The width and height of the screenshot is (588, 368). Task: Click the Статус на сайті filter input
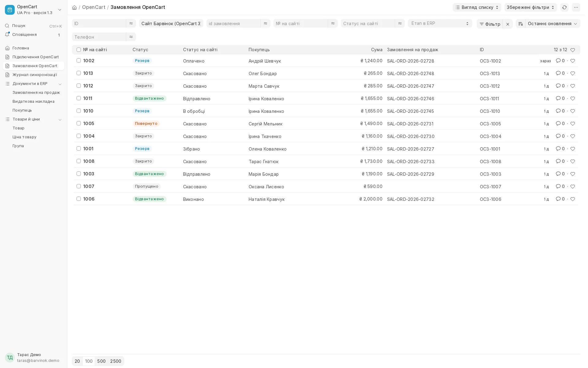(368, 23)
